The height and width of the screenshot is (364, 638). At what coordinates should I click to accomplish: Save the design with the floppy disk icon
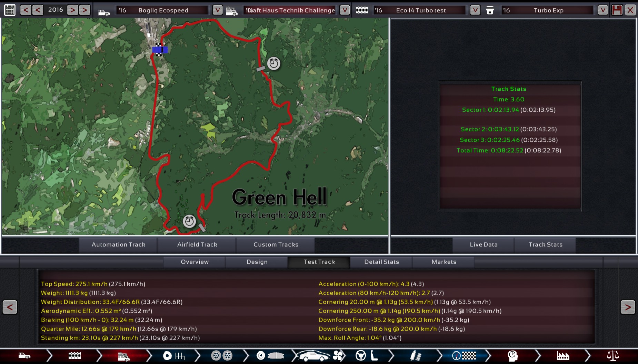click(617, 10)
